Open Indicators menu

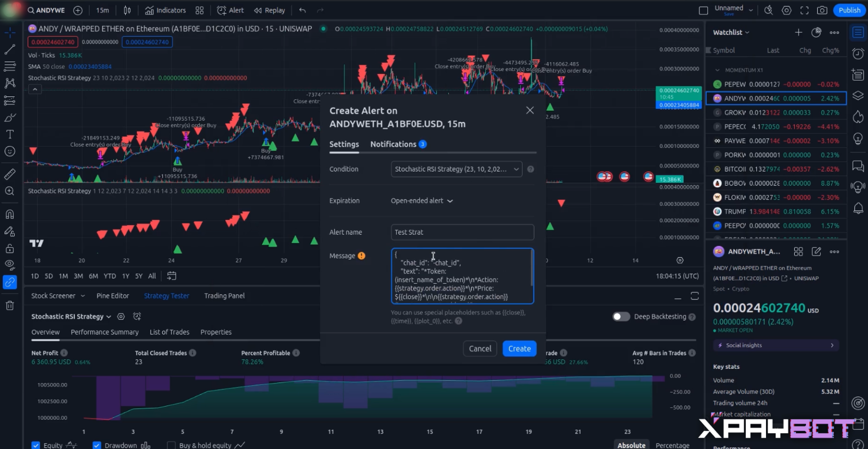165,10
